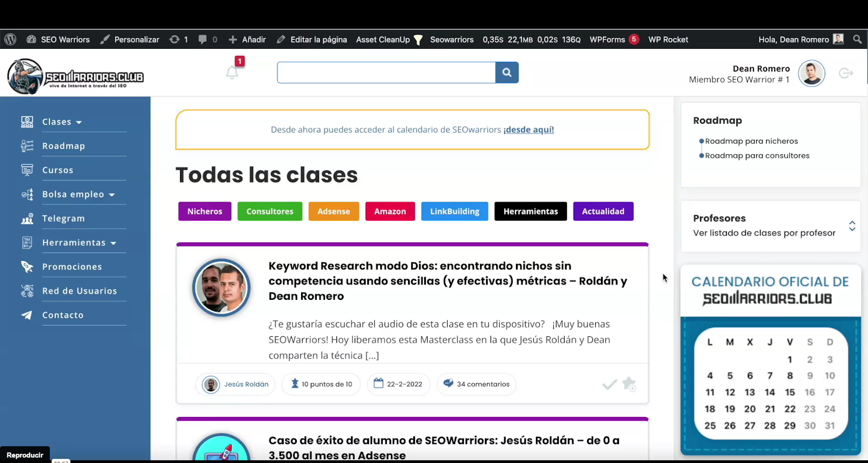Open the comments bubble in admin bar
Viewport: 868px width, 463px height.
(208, 40)
